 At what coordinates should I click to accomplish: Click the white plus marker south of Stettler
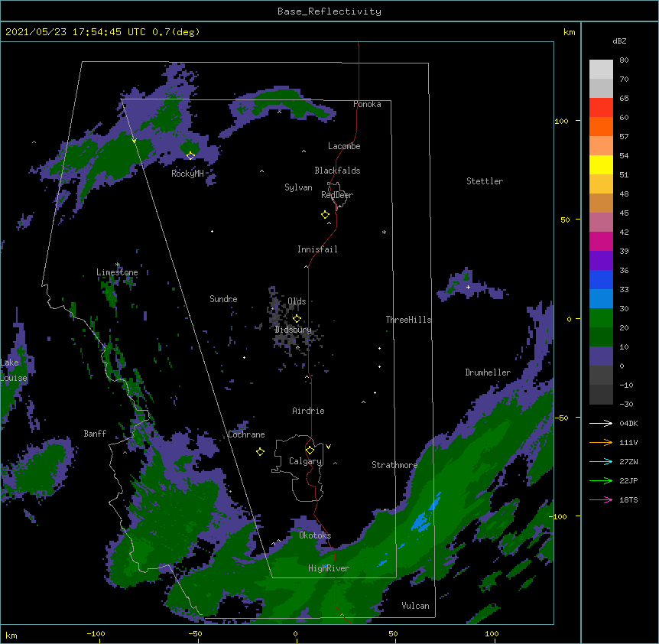[468, 287]
